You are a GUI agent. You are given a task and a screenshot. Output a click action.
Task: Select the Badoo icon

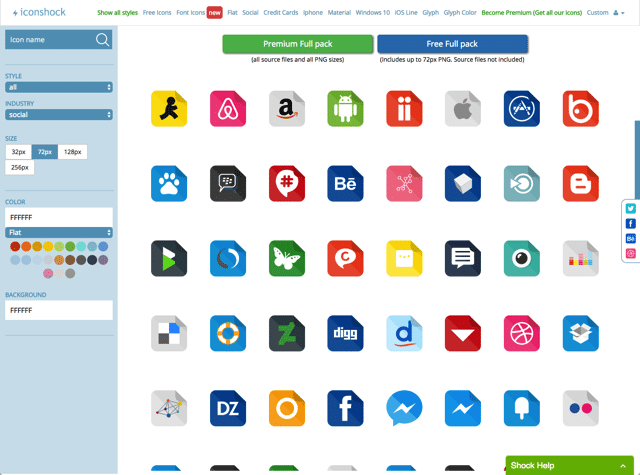coord(580,109)
